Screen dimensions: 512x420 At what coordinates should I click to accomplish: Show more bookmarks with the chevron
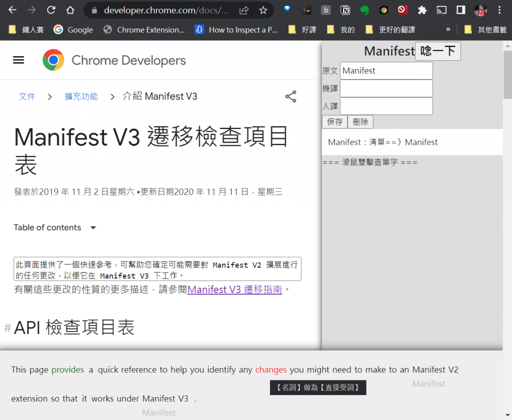click(448, 29)
